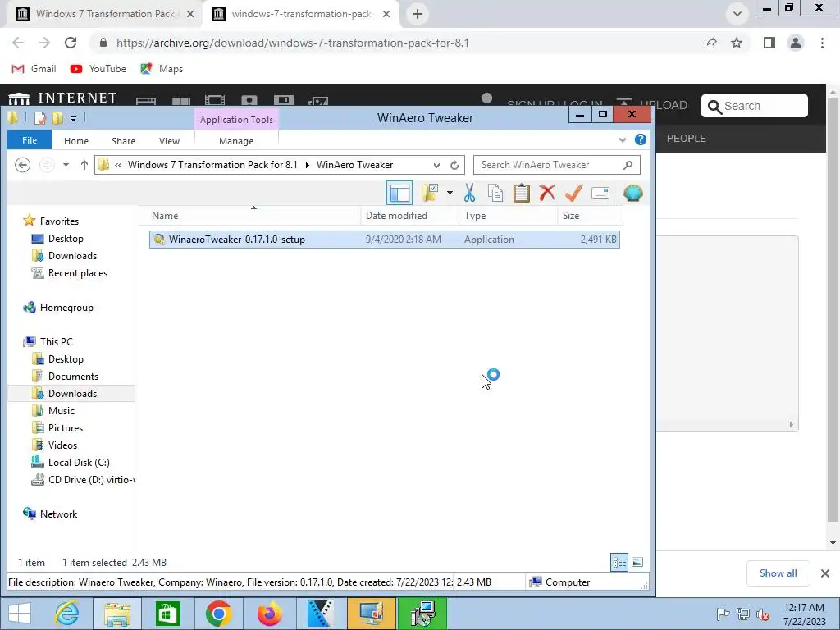The image size is (840, 630).
Task: Expand the address bar history dropdown
Action: click(x=436, y=165)
